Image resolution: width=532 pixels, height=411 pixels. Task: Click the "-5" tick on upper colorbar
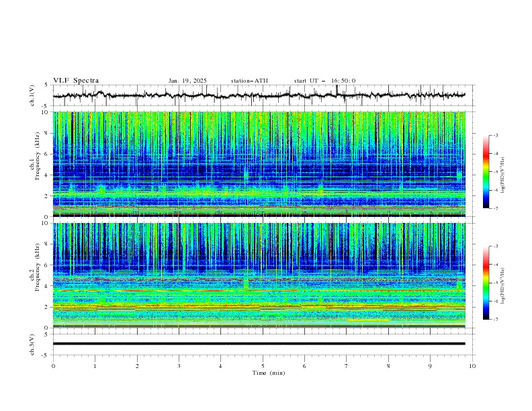(x=496, y=172)
